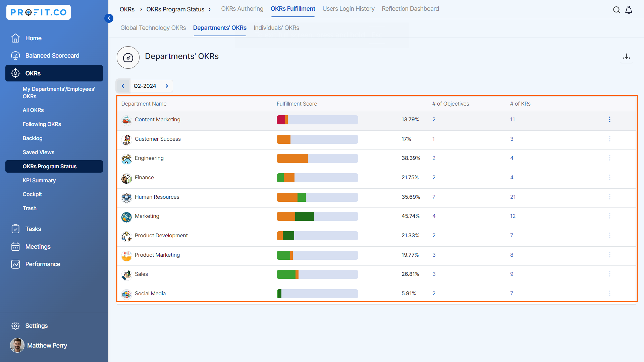Open Content Marketing row options menu
Viewport: 644px width, 362px height.
pyautogui.click(x=609, y=119)
